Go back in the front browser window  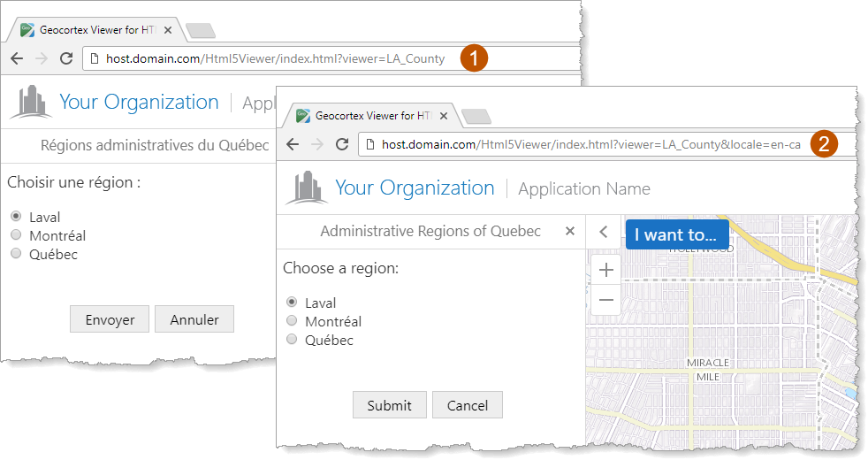pyautogui.click(x=293, y=144)
